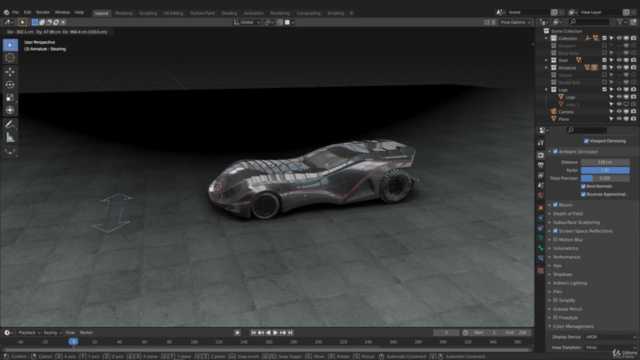Open the Global transform orientation dropdown
The height and width of the screenshot is (360, 640).
247,22
